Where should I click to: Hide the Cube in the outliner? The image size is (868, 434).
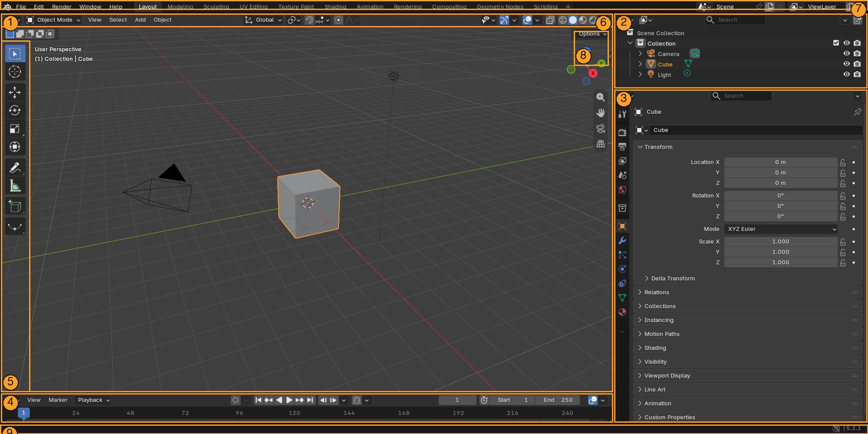point(846,64)
